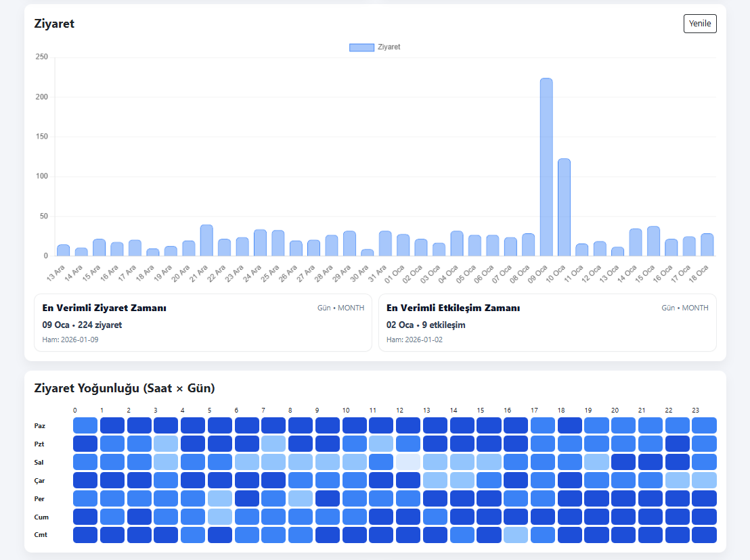Toggle Ziyaret dataset via legend label
750x560 pixels.
click(389, 47)
